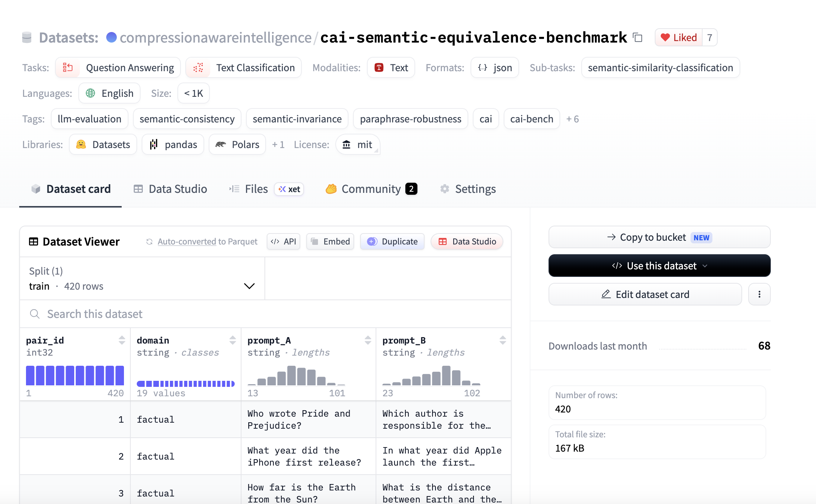Image resolution: width=816 pixels, height=504 pixels.
Task: Switch to the Data Studio tab
Action: [x=170, y=189]
